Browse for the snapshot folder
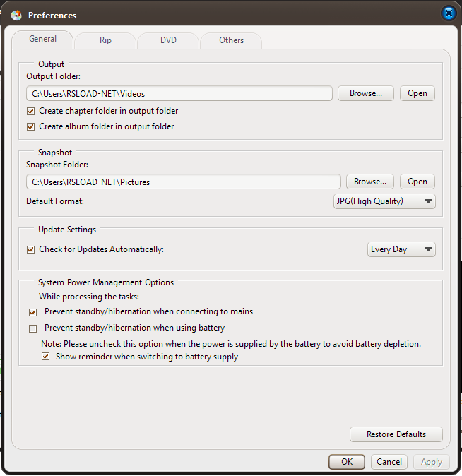The image size is (462, 476). 370,182
